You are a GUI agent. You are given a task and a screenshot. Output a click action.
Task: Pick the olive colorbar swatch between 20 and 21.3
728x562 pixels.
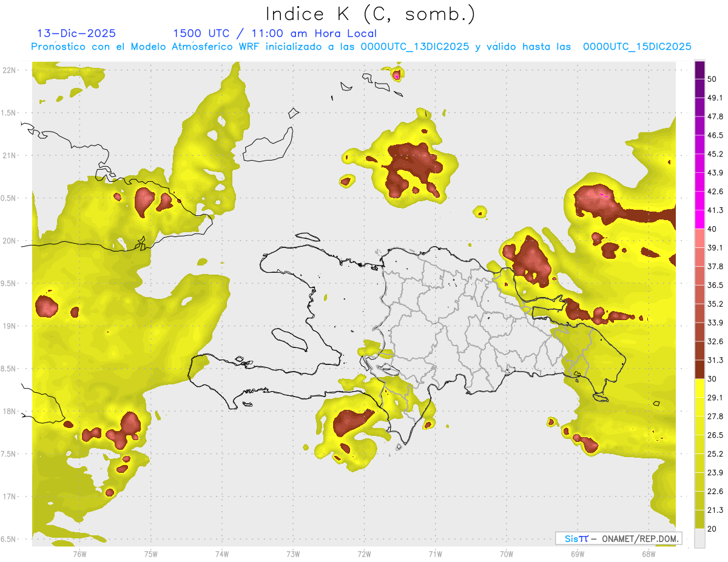(x=700, y=520)
